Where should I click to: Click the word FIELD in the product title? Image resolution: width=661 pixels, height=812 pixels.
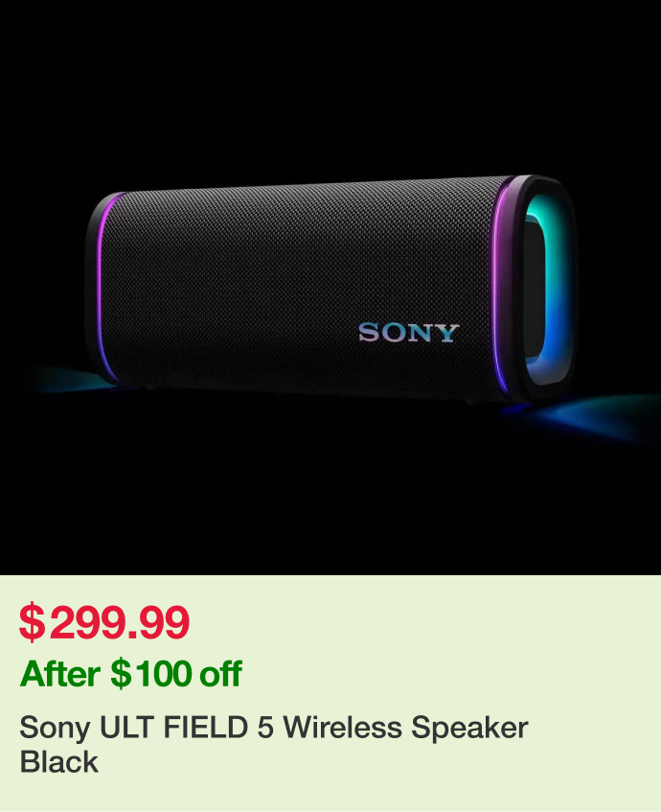(206, 727)
